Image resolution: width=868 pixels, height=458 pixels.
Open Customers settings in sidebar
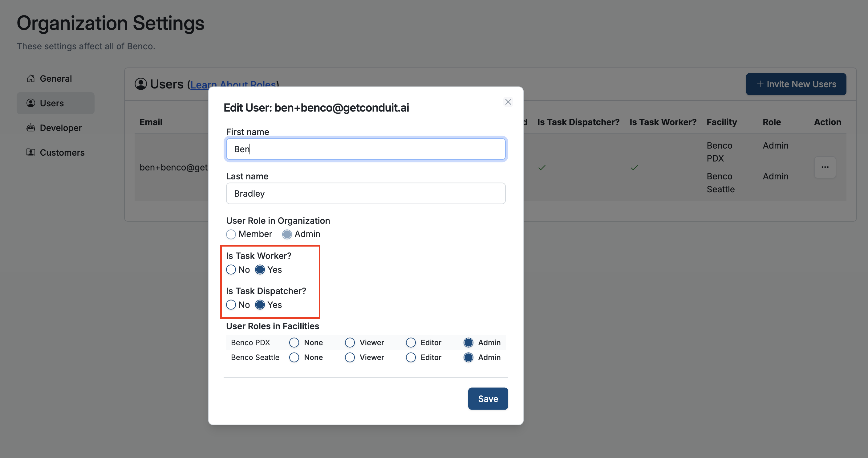coord(56,153)
